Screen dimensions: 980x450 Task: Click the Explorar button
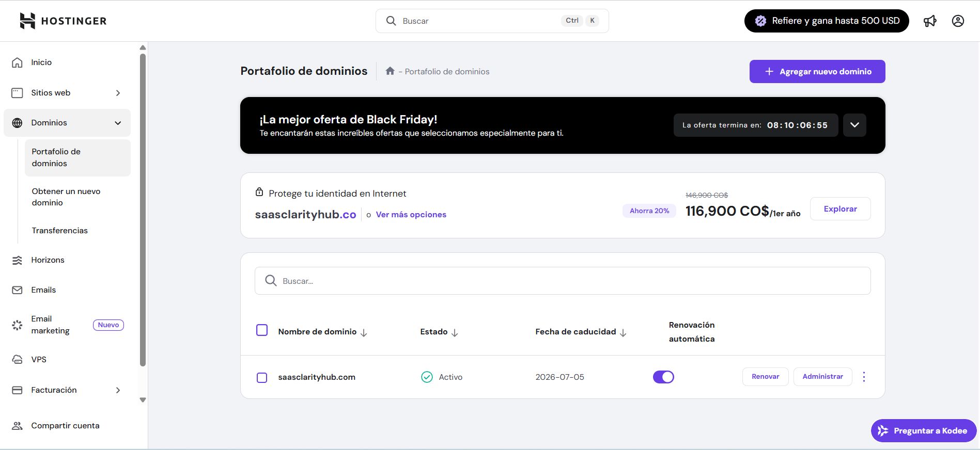click(840, 208)
